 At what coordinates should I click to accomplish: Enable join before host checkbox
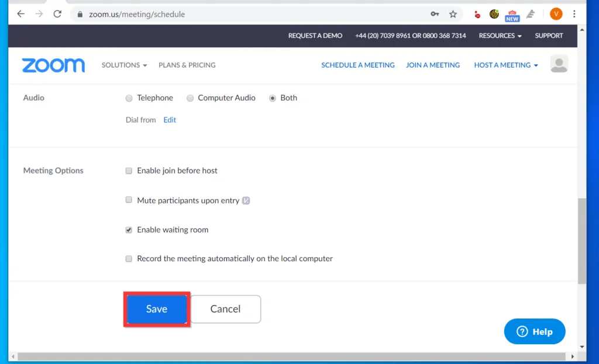129,171
